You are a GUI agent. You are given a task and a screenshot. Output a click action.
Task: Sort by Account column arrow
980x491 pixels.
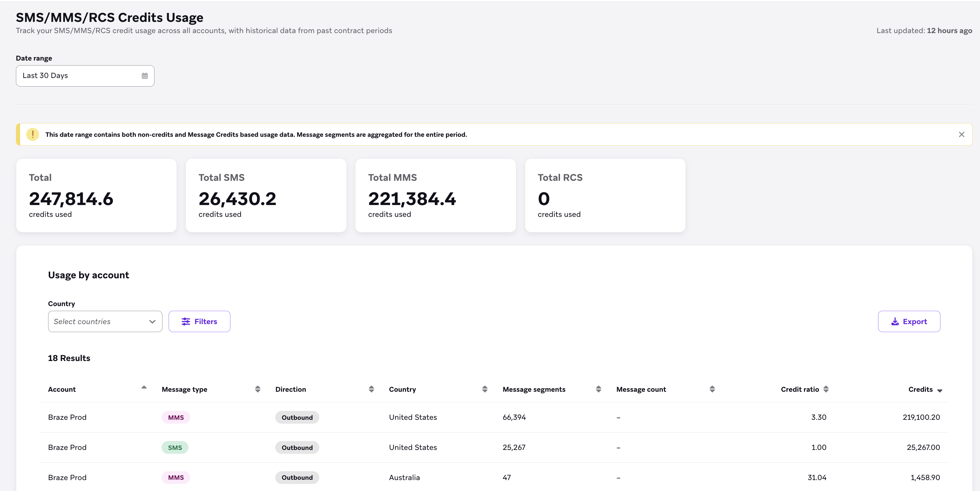144,388
